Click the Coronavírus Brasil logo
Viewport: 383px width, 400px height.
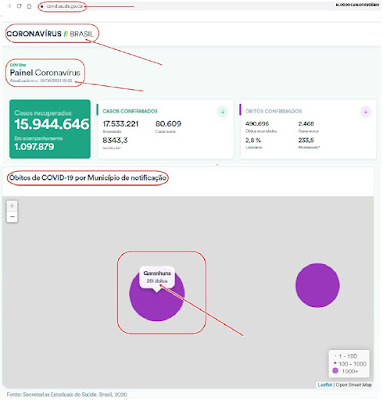tap(50, 34)
